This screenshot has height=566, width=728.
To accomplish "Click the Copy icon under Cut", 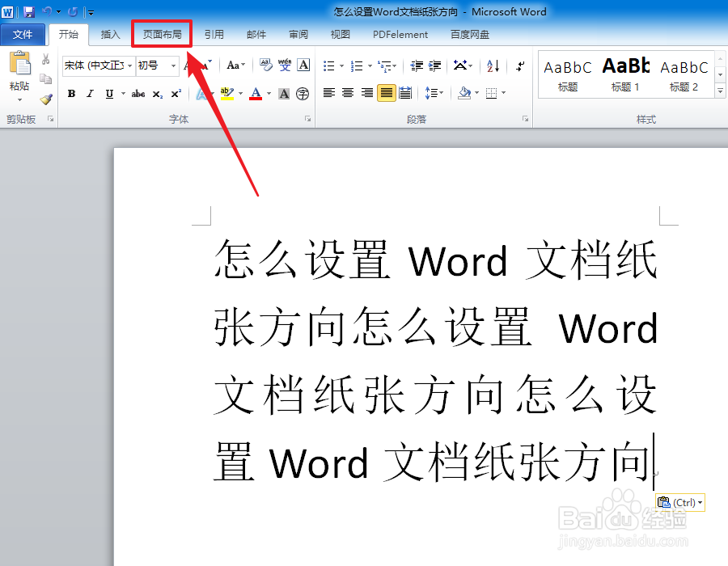I will pyautogui.click(x=45, y=79).
